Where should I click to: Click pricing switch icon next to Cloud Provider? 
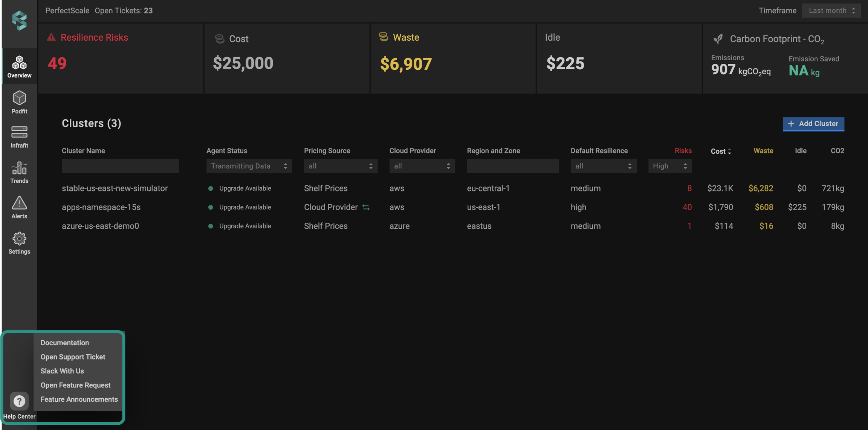366,207
